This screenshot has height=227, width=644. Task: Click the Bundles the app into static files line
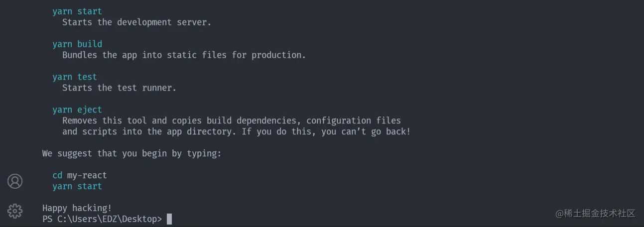tap(184, 55)
